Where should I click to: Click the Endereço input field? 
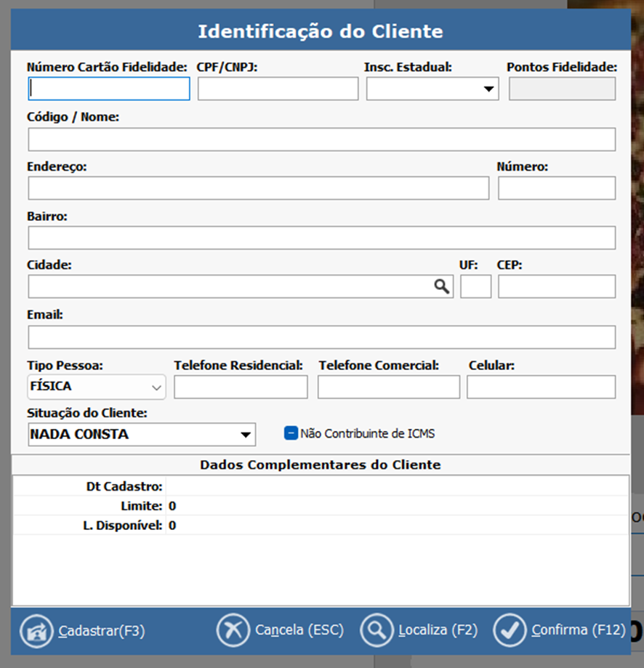click(x=258, y=188)
